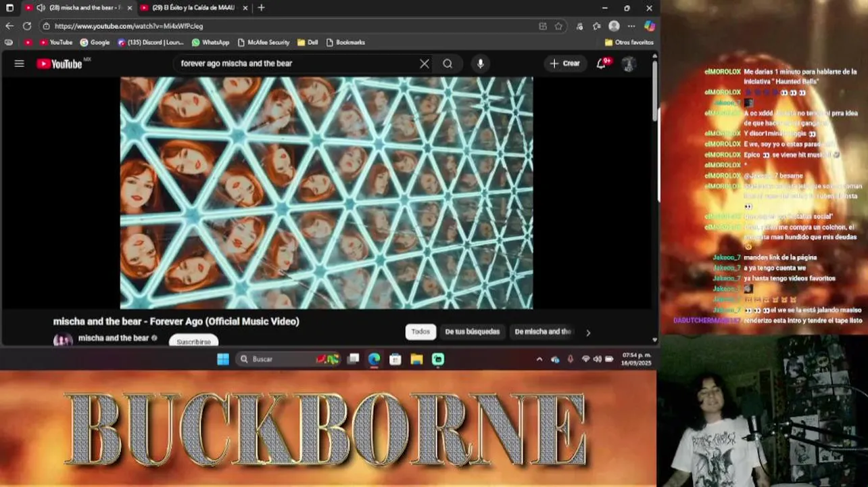Click the mischa and the bear channel avatar

(x=63, y=340)
